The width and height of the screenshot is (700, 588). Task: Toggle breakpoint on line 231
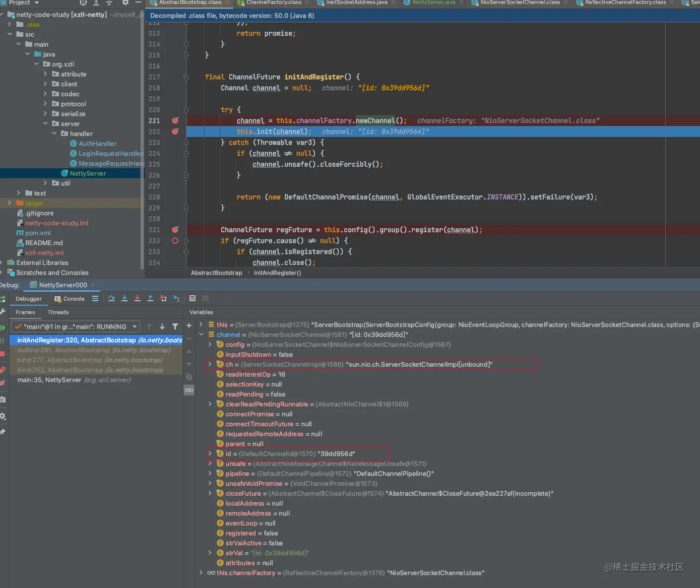coord(175,230)
